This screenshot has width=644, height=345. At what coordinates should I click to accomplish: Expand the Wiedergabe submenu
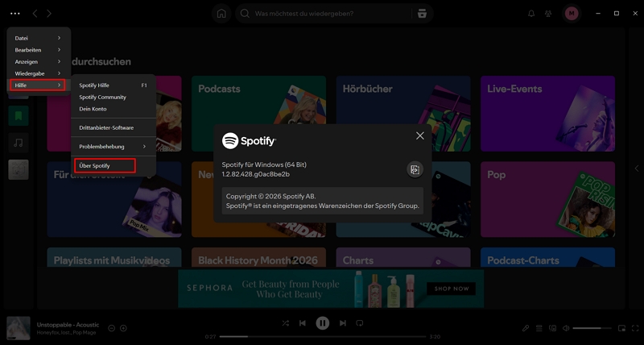point(38,73)
